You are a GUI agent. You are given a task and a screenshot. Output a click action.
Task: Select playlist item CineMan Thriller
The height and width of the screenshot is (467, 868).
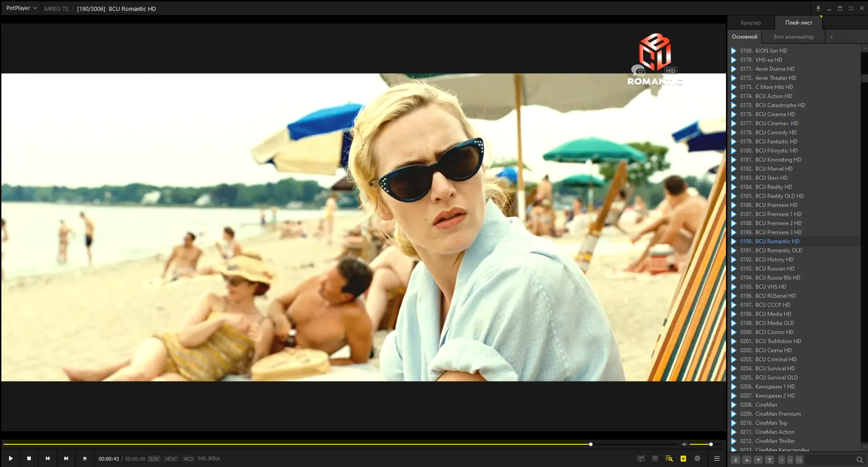[x=795, y=441]
